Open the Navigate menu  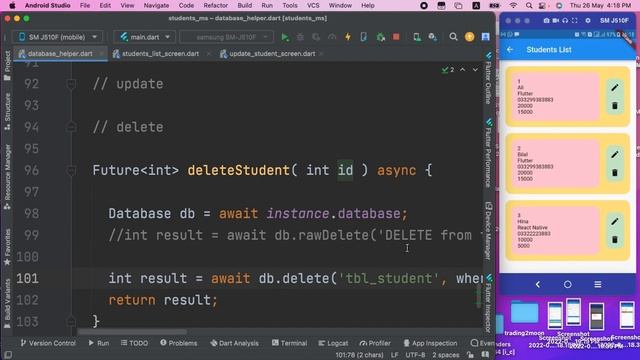pos(156,5)
